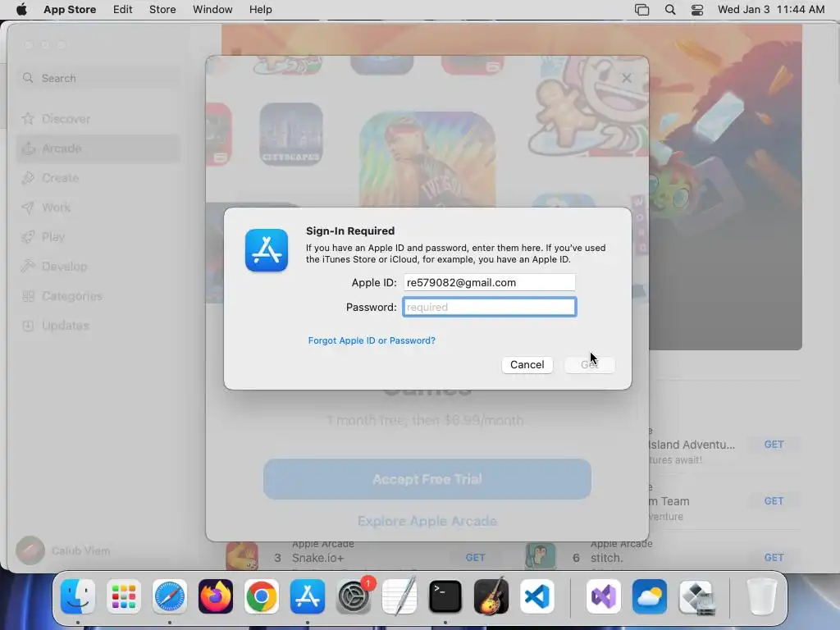Open the Edit menu
This screenshot has width=840, height=630.
123,9
